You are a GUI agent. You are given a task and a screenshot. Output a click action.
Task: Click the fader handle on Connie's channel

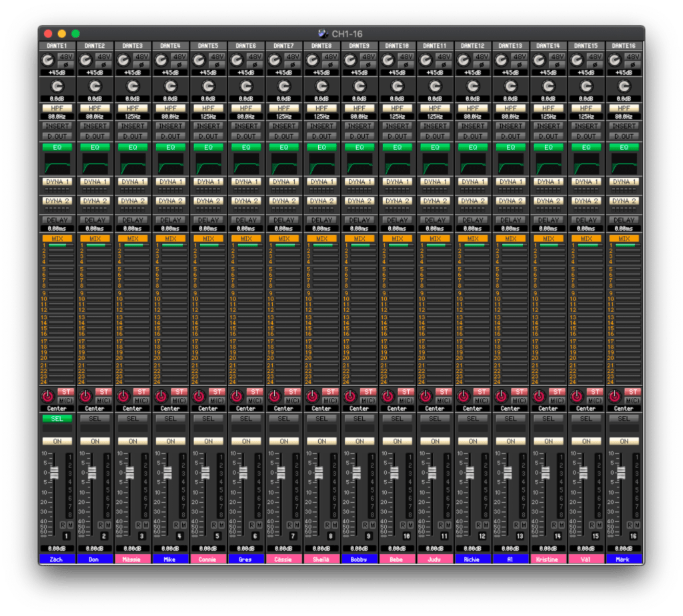point(205,472)
